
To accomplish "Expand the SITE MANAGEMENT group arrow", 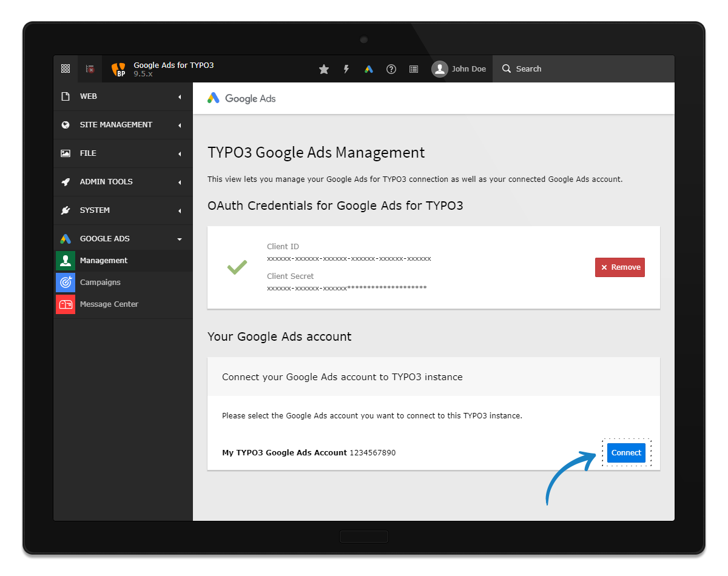I will 180,126.
